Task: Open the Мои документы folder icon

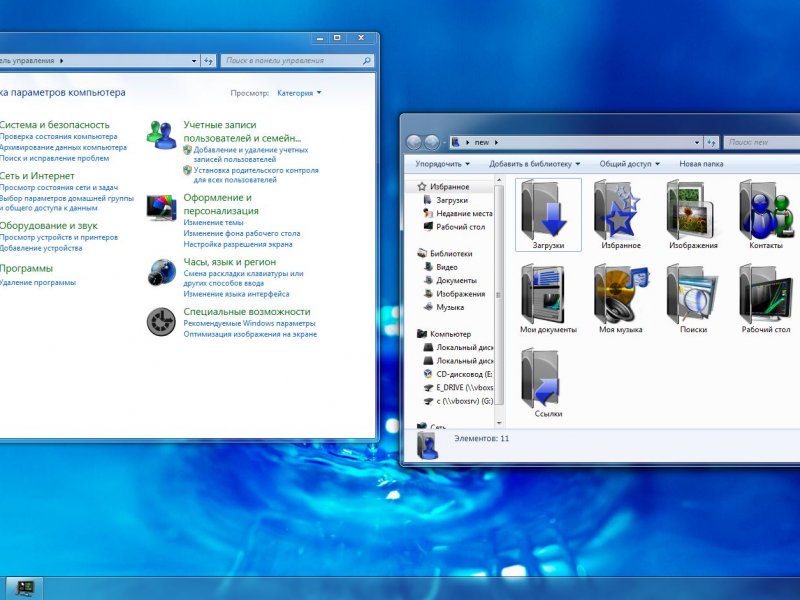Action: pyautogui.click(x=547, y=298)
